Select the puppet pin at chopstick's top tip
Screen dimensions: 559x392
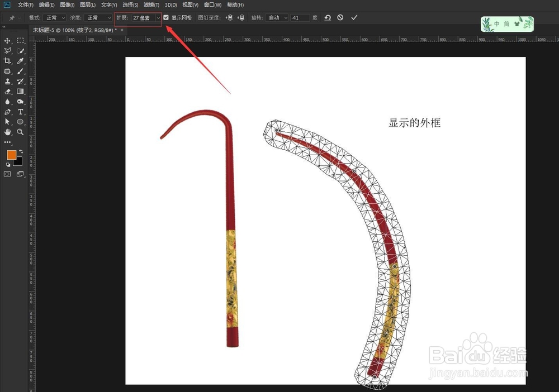[x=277, y=131]
